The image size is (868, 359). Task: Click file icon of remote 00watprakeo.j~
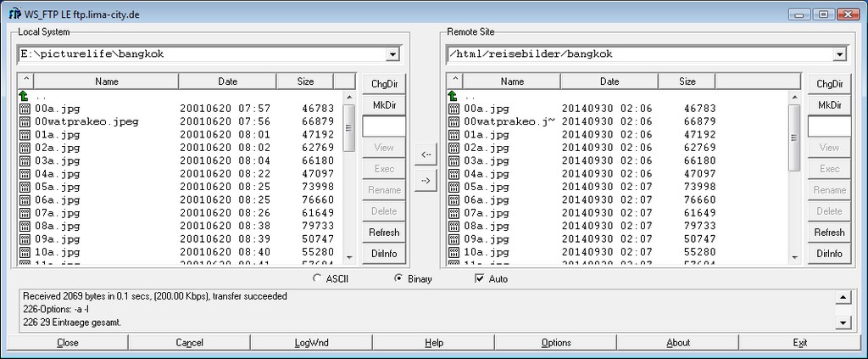point(453,121)
